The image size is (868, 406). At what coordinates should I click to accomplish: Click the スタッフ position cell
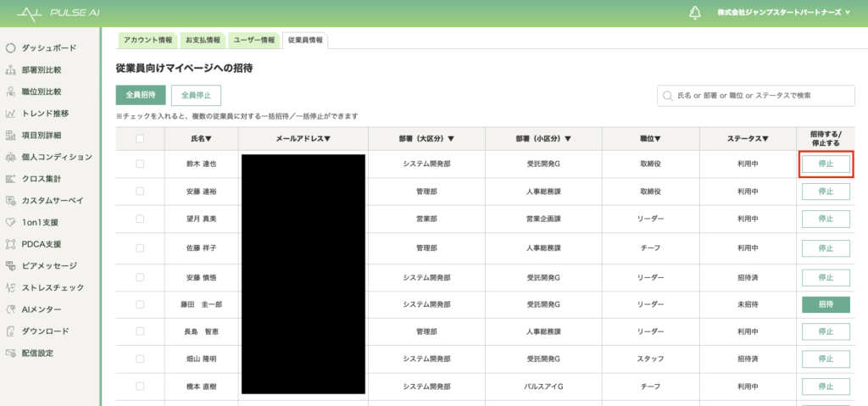pyautogui.click(x=649, y=359)
